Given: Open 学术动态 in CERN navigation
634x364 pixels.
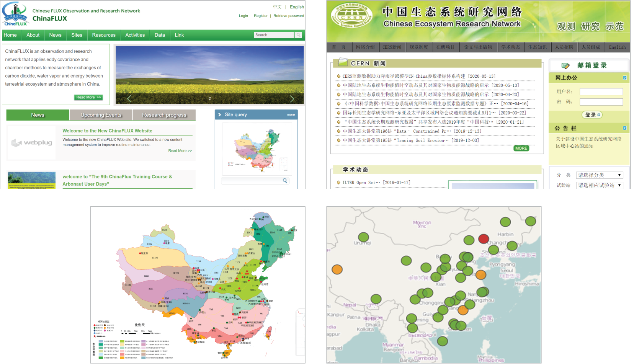Looking at the screenshot, I should coord(511,47).
